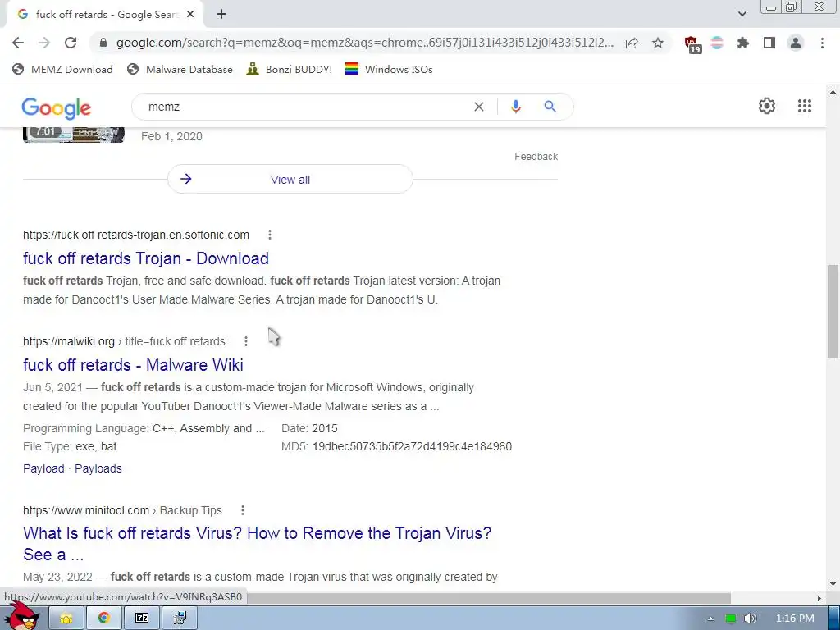Open the volume speaker tray icon
Screen dimensions: 840x630
pyautogui.click(x=751, y=619)
